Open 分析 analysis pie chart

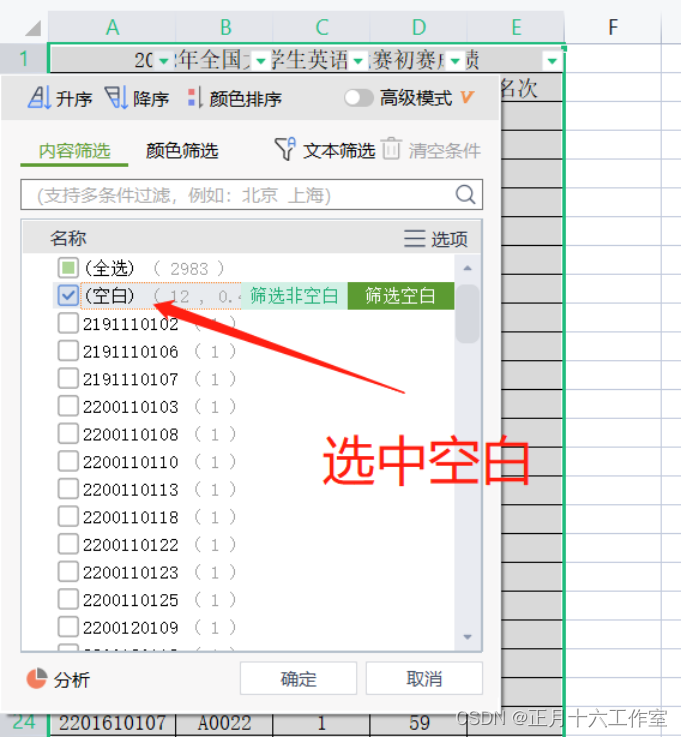pyautogui.click(x=58, y=679)
